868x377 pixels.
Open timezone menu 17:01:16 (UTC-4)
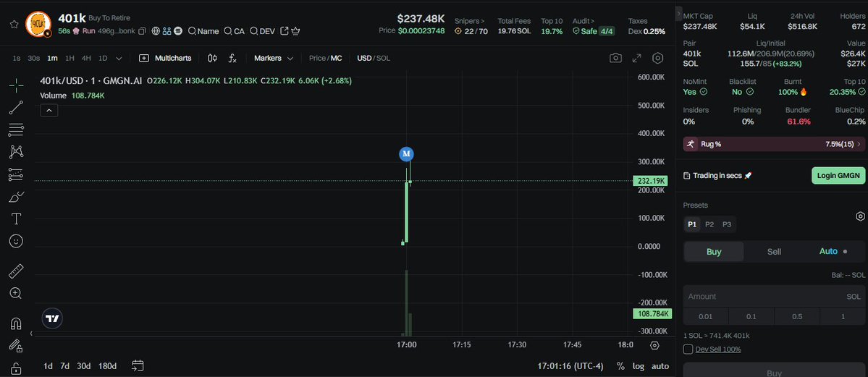pyautogui.click(x=570, y=366)
